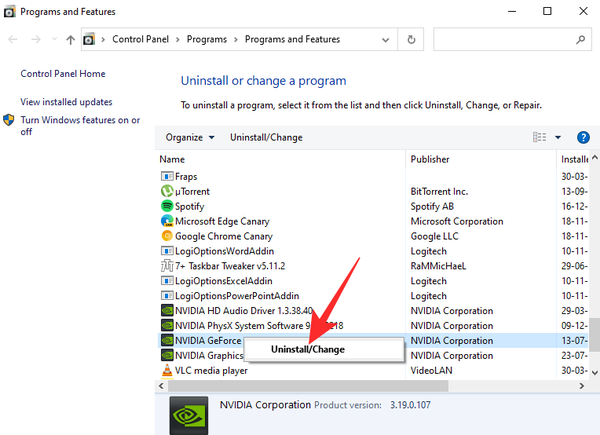Click the NVIDIA GeForce row icon
Screen dimensions: 600x435
[167, 340]
